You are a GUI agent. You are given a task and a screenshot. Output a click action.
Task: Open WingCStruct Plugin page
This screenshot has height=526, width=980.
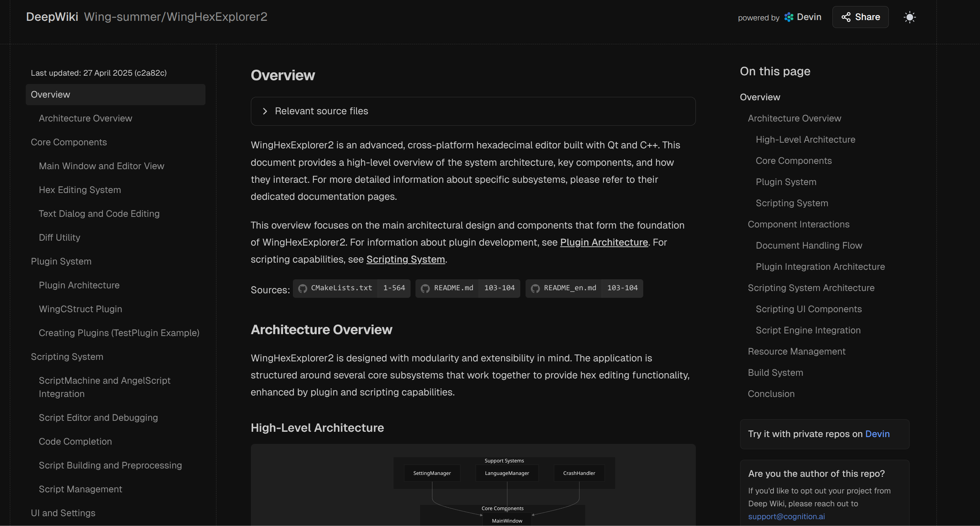click(81, 309)
